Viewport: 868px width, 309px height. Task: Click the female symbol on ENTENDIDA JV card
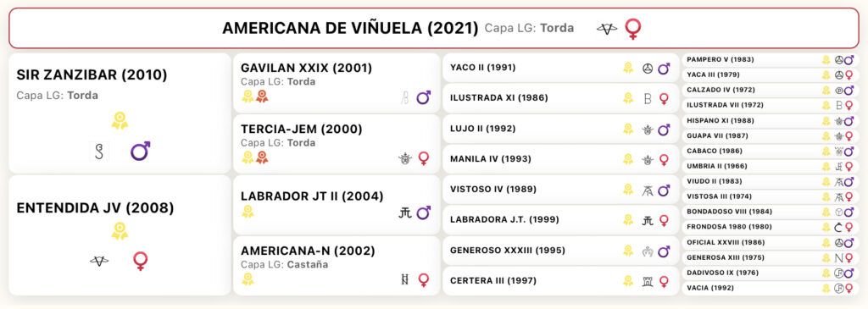pyautogui.click(x=141, y=261)
